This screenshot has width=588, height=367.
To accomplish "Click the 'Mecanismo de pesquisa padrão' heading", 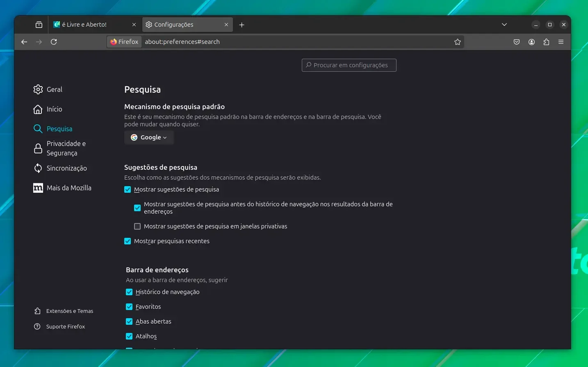I will tap(174, 107).
